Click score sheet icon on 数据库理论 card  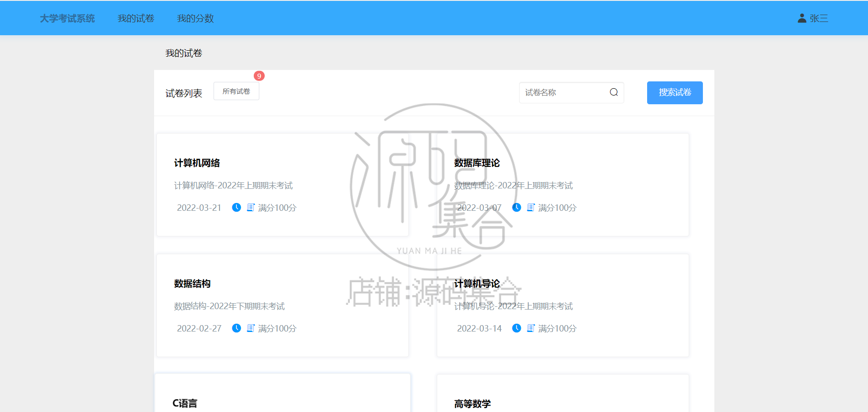tap(530, 207)
